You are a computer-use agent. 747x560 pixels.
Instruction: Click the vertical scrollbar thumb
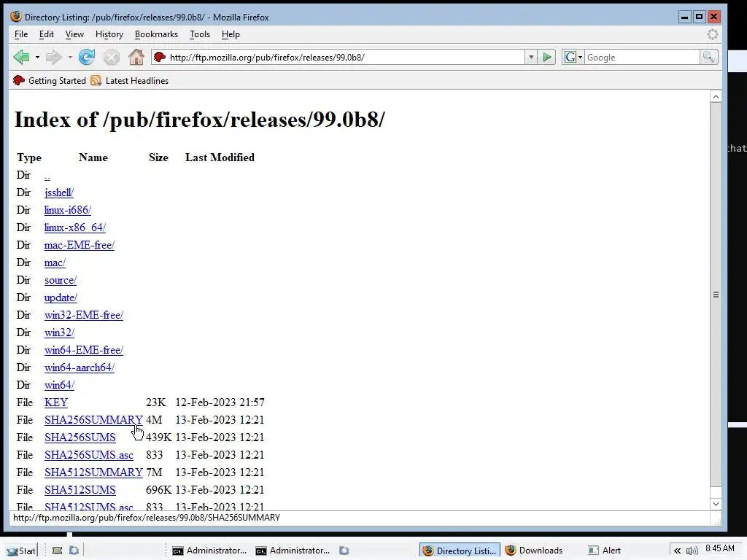716,295
